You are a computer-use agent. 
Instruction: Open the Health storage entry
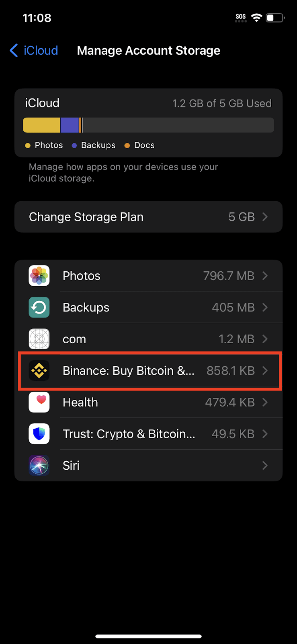point(149,402)
